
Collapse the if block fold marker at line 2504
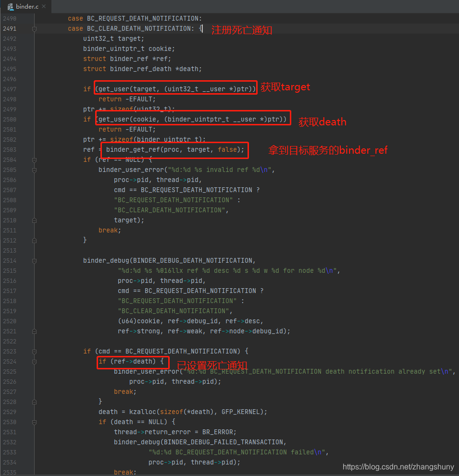click(34, 160)
